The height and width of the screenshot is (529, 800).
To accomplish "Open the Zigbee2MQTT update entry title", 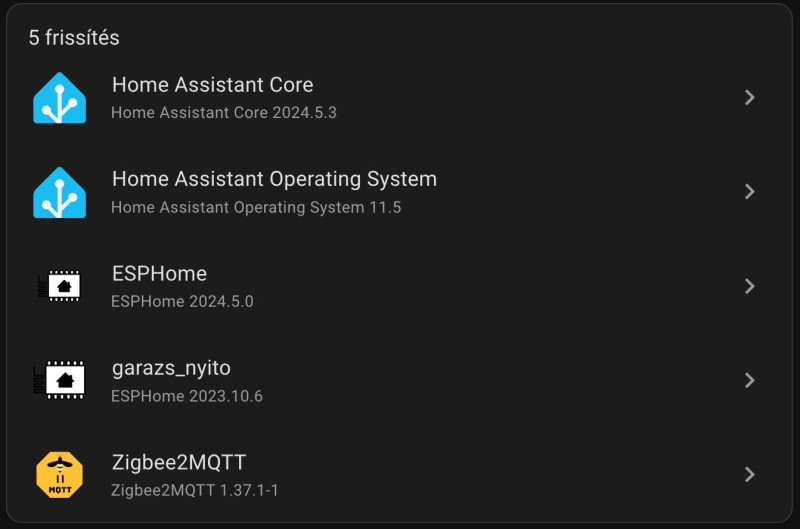I will click(179, 463).
